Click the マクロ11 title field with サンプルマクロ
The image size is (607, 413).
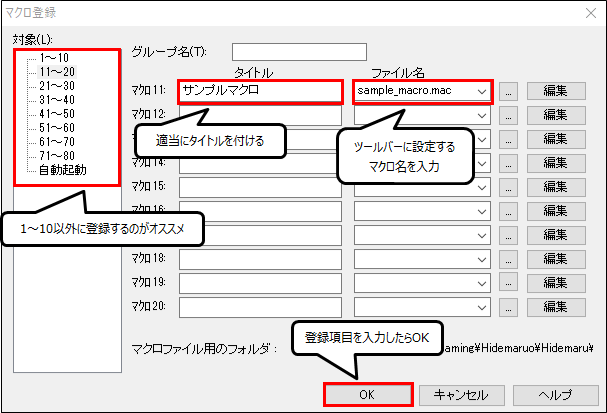pyautogui.click(x=261, y=91)
